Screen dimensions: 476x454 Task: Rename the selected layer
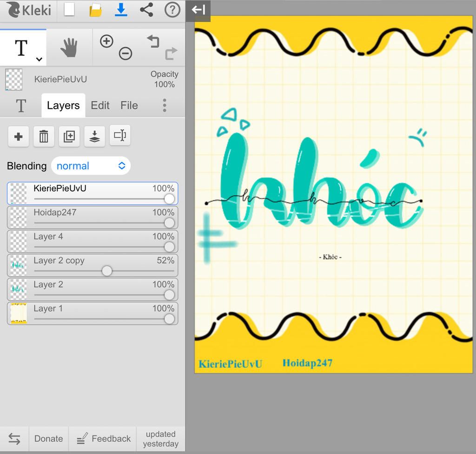(x=120, y=135)
